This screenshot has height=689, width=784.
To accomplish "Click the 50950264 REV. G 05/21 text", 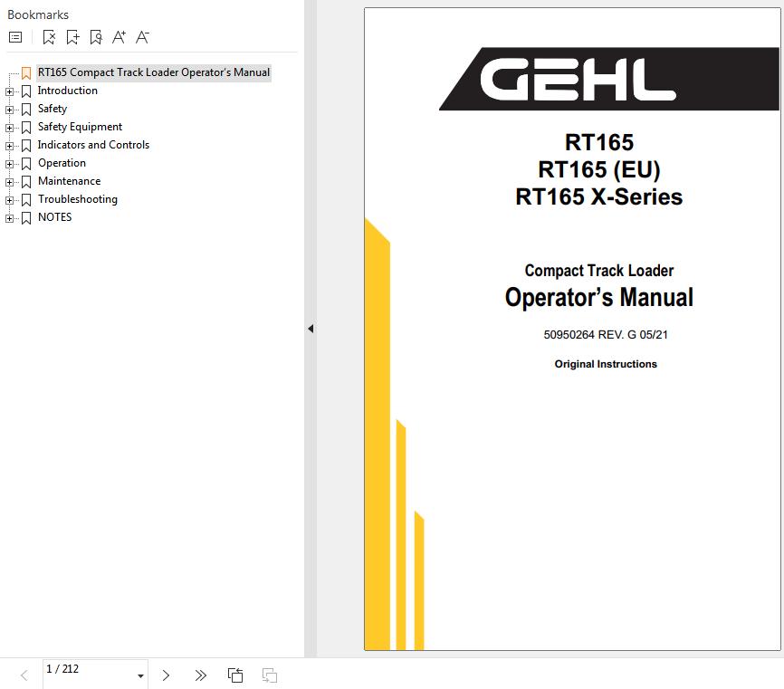I will 606,334.
